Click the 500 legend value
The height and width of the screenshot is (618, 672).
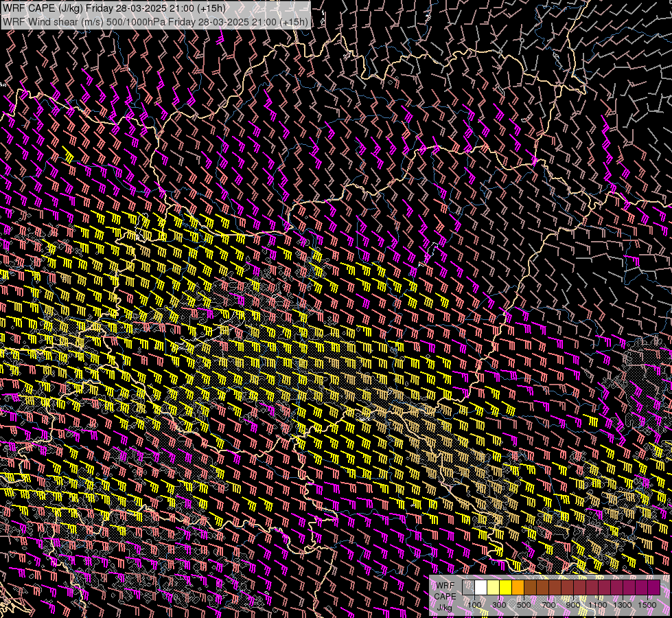point(524,605)
